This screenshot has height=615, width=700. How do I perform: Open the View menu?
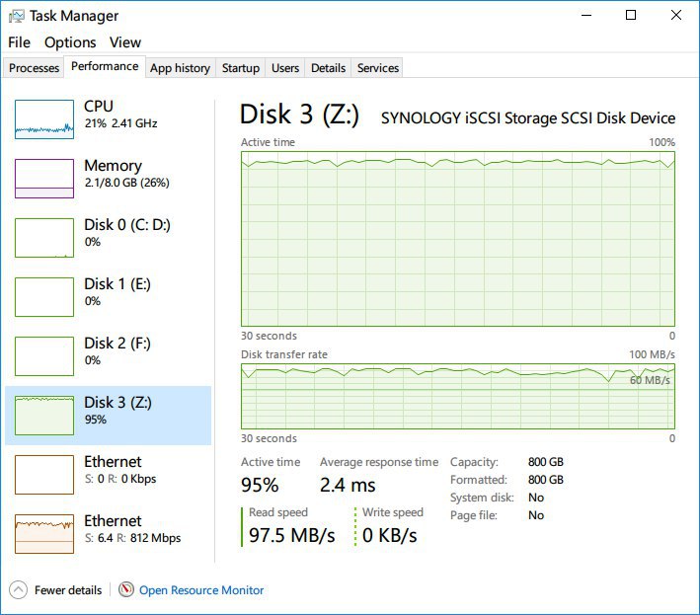pos(125,42)
